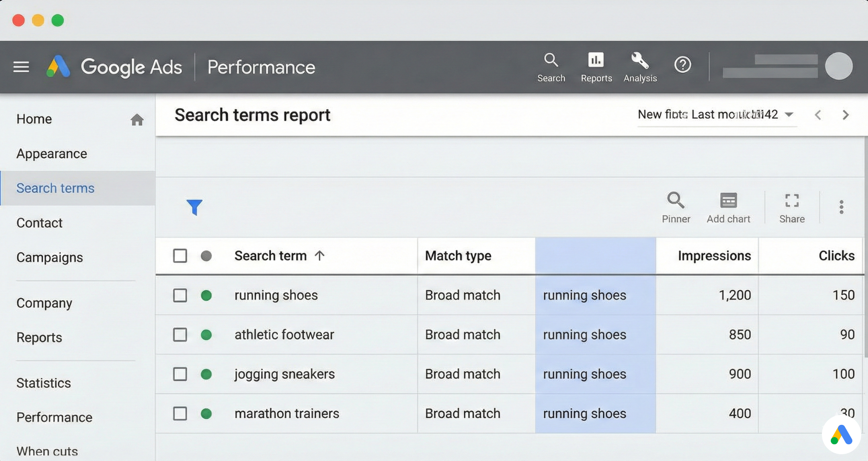Click the Google Ads logo
The width and height of the screenshot is (868, 461).
[114, 66]
